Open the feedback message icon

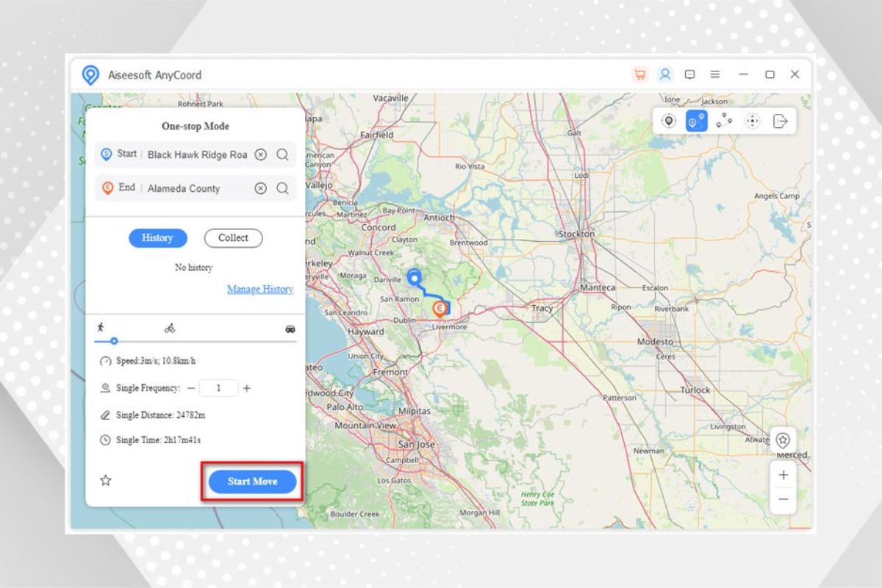tap(689, 74)
